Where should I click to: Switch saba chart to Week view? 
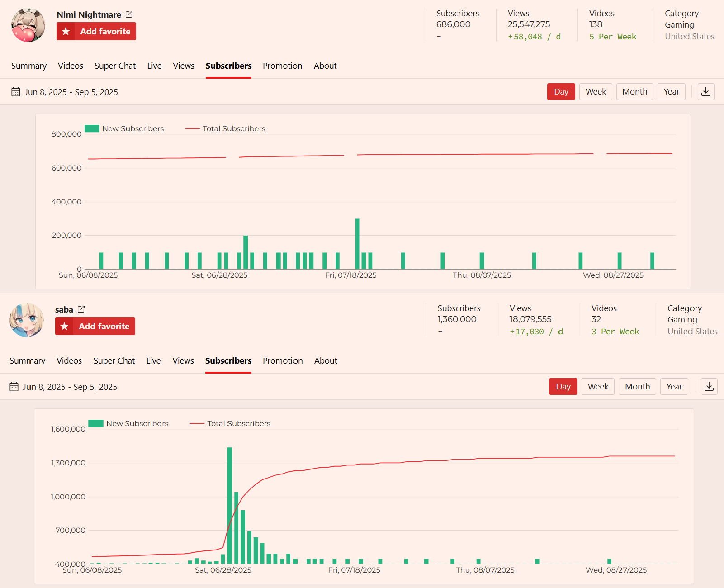(x=598, y=387)
